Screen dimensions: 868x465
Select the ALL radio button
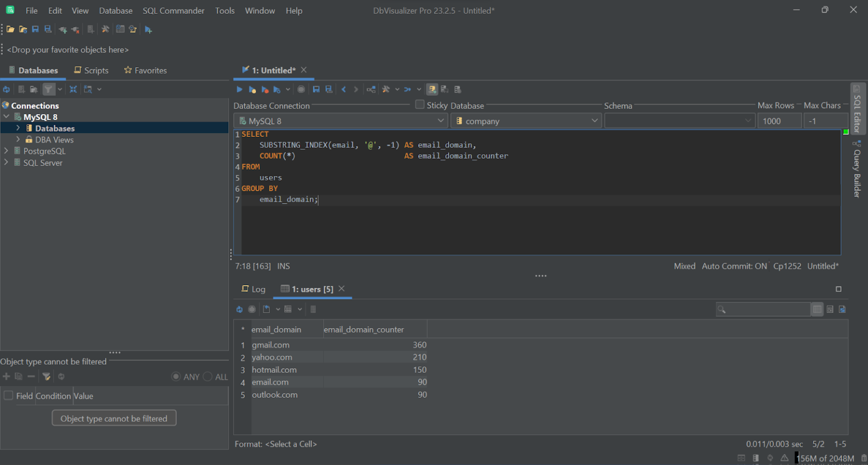click(x=208, y=376)
